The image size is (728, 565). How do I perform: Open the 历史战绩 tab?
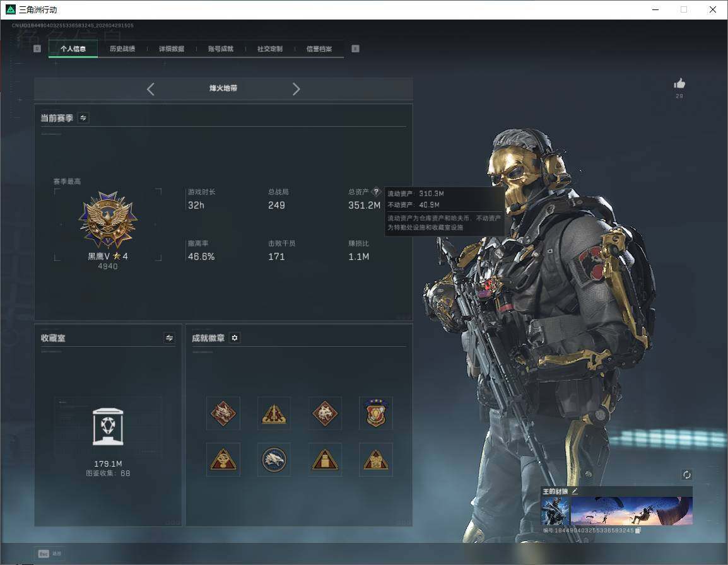point(122,49)
